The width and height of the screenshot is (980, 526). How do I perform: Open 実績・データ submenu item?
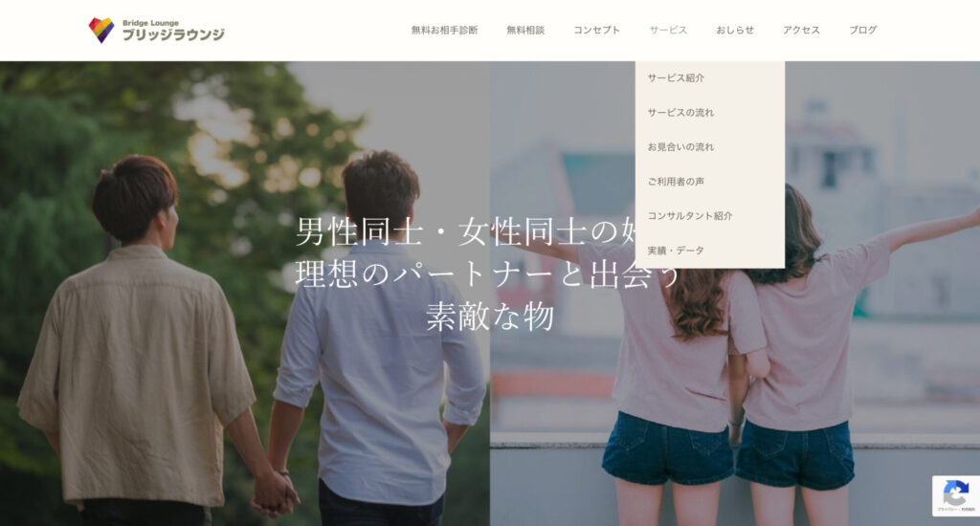pos(676,250)
